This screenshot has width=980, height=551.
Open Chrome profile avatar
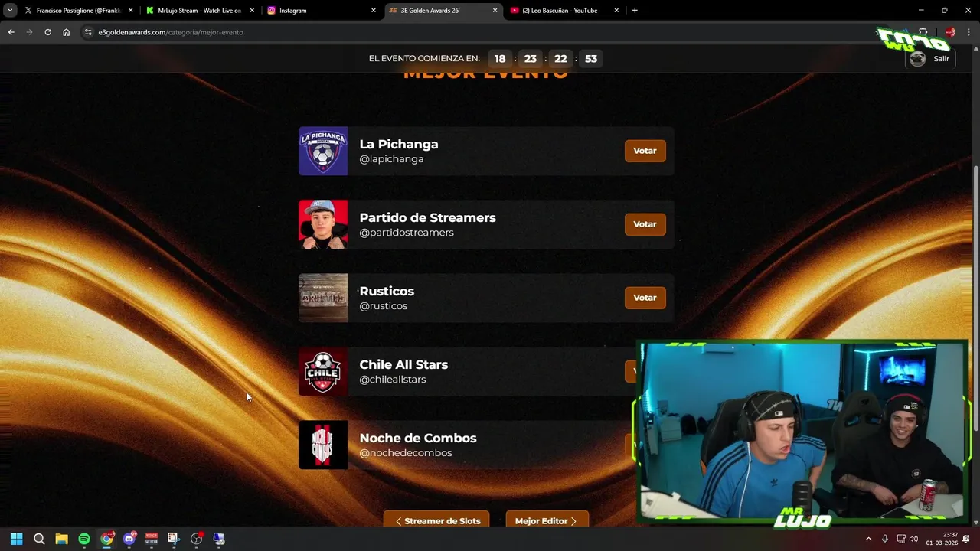point(950,32)
